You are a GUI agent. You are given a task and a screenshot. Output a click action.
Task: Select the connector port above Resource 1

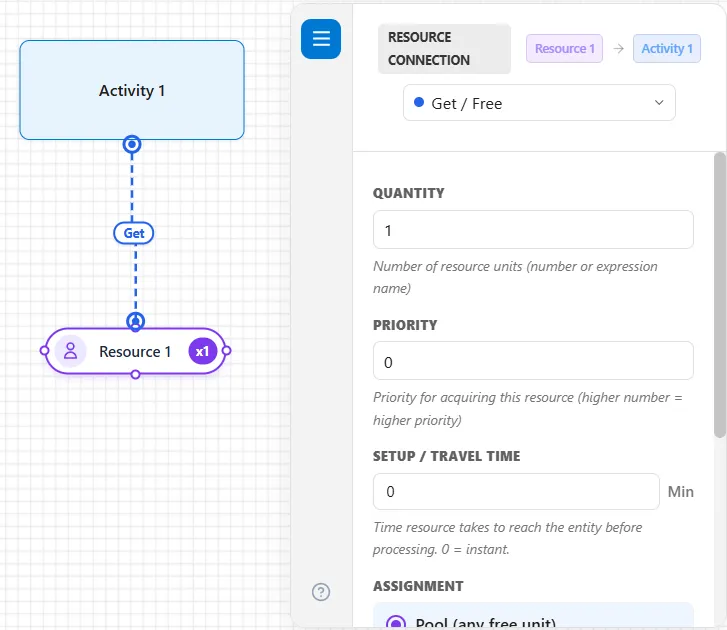click(x=135, y=321)
